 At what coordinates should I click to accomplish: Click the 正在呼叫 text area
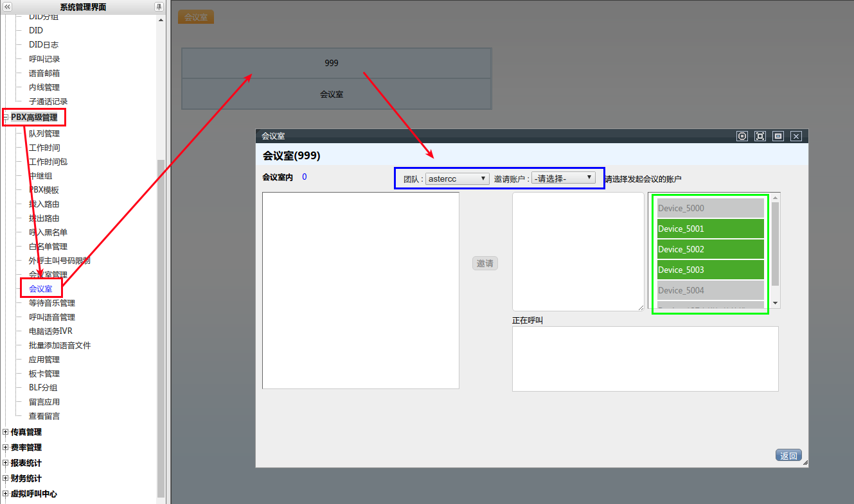(645, 358)
